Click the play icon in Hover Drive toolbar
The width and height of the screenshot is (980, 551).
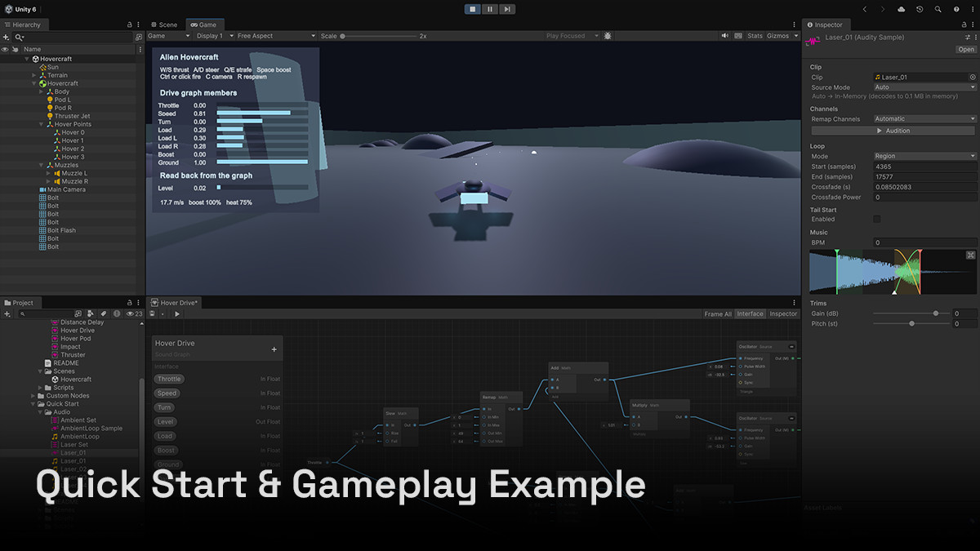tap(177, 313)
